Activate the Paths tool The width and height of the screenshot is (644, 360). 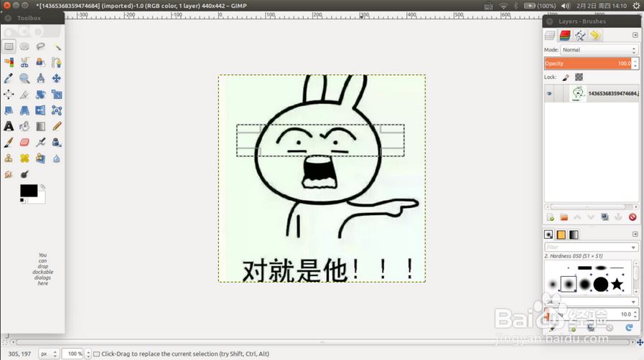coord(57,62)
